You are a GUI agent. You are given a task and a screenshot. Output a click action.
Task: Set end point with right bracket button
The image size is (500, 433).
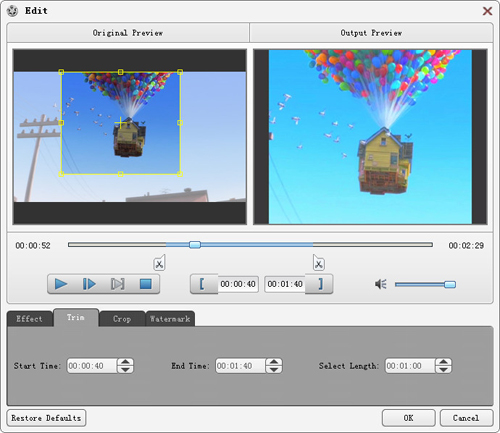pos(319,284)
